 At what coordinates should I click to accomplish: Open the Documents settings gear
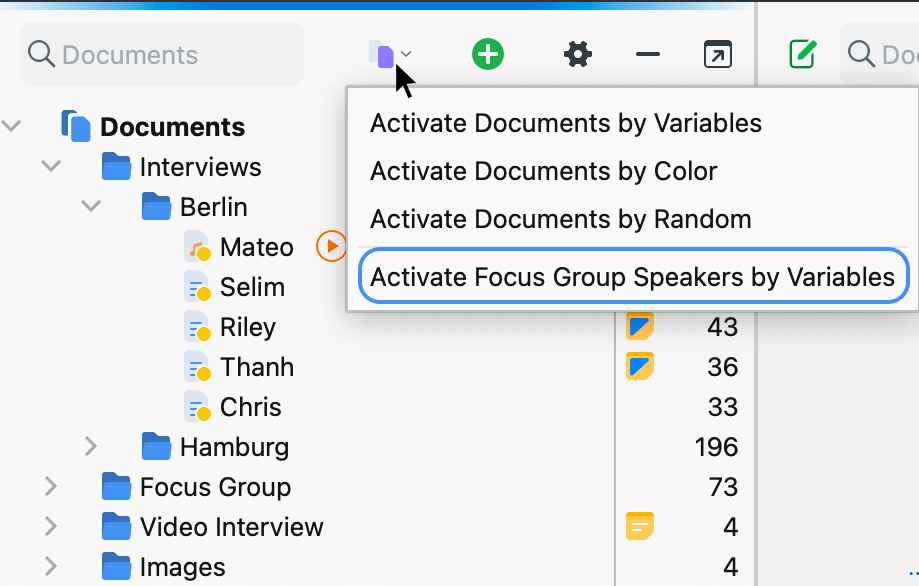[578, 54]
